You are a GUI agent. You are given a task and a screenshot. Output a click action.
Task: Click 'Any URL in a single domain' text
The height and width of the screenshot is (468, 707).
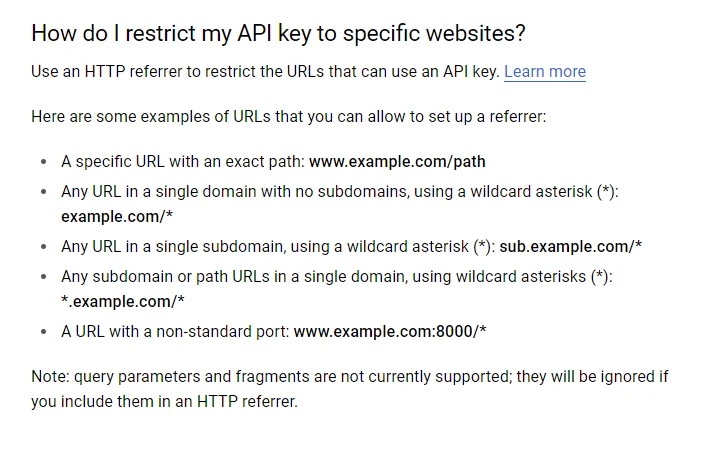click(x=340, y=192)
